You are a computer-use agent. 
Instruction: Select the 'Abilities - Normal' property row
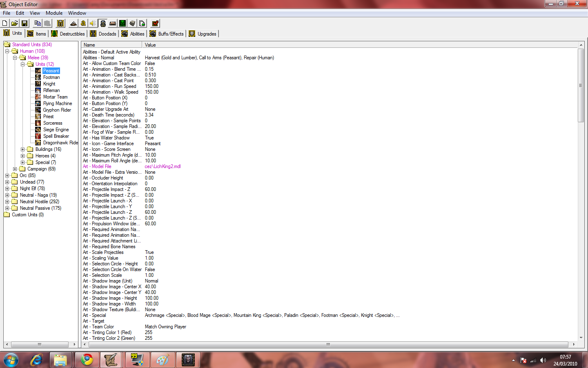[x=330, y=58]
